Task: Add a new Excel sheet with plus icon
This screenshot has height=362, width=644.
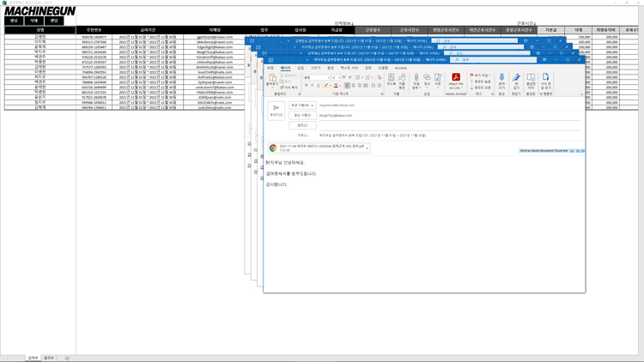Action: click(67, 359)
